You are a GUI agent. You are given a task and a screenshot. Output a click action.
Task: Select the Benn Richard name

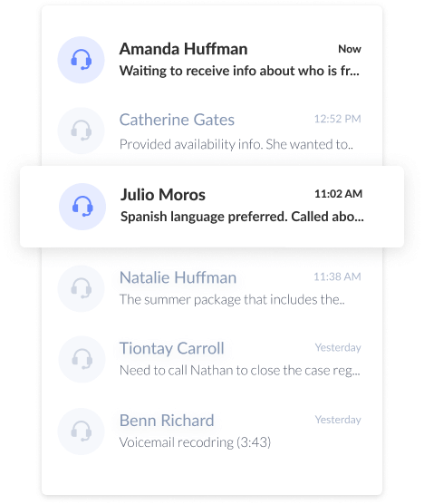(x=167, y=421)
